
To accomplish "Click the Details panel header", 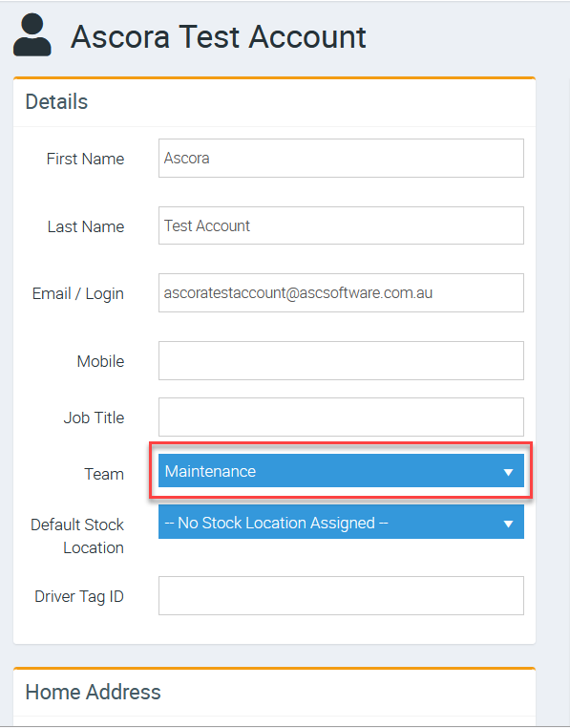I will click(x=56, y=101).
